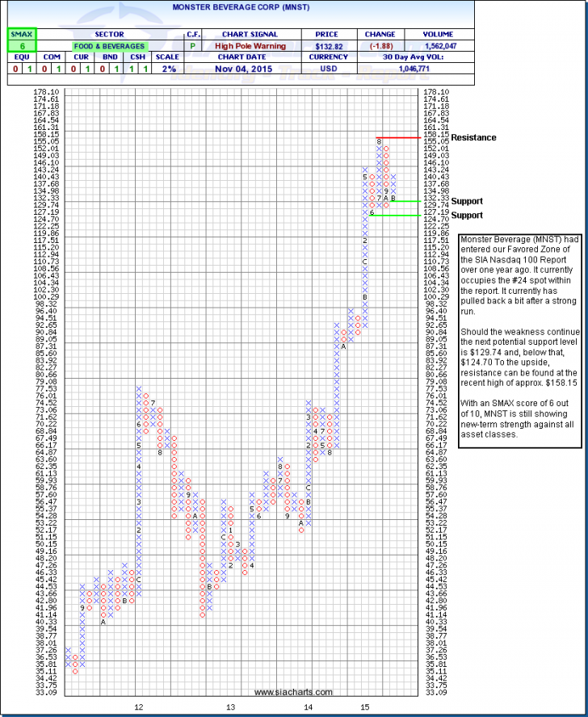Image resolution: width=588 pixels, height=717 pixels.
Task: Click the year 15 axis label
Action: pyautogui.click(x=365, y=707)
